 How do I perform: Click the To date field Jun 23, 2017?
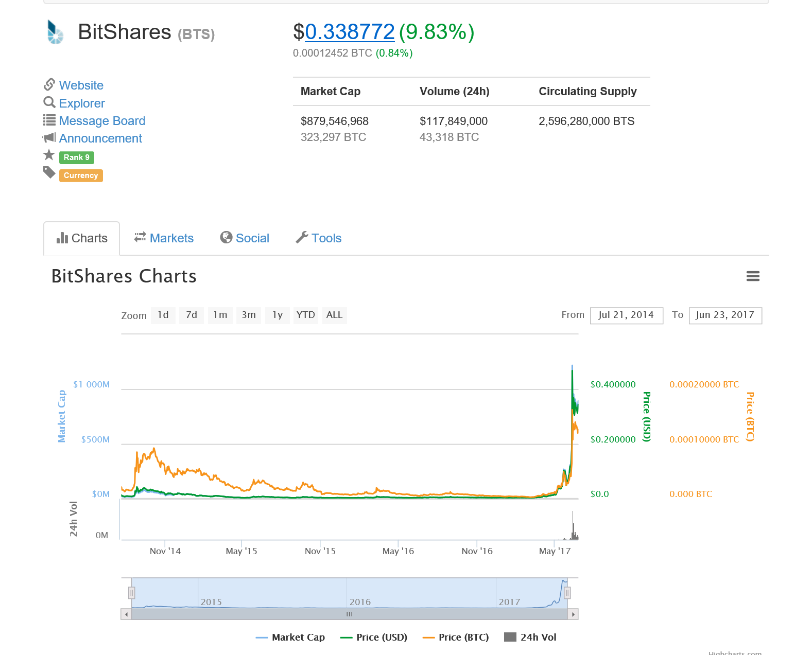coord(725,315)
